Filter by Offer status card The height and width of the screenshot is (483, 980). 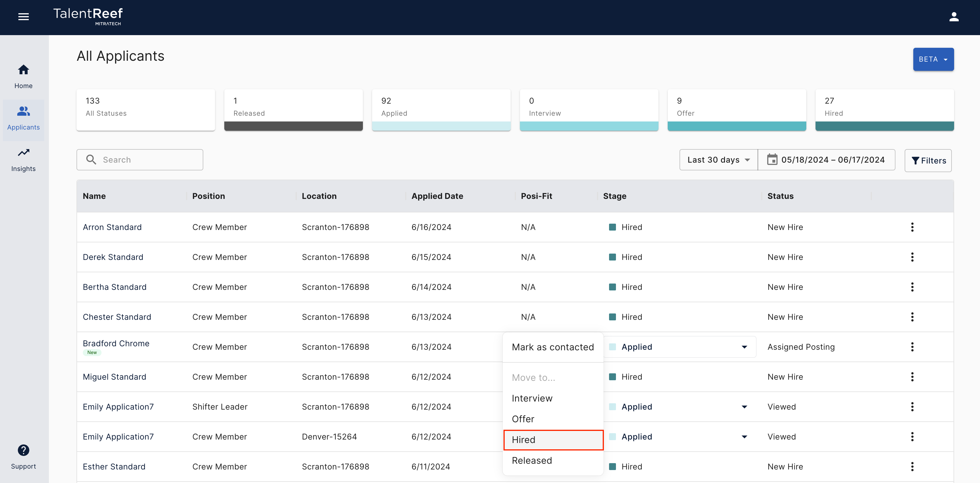click(736, 110)
